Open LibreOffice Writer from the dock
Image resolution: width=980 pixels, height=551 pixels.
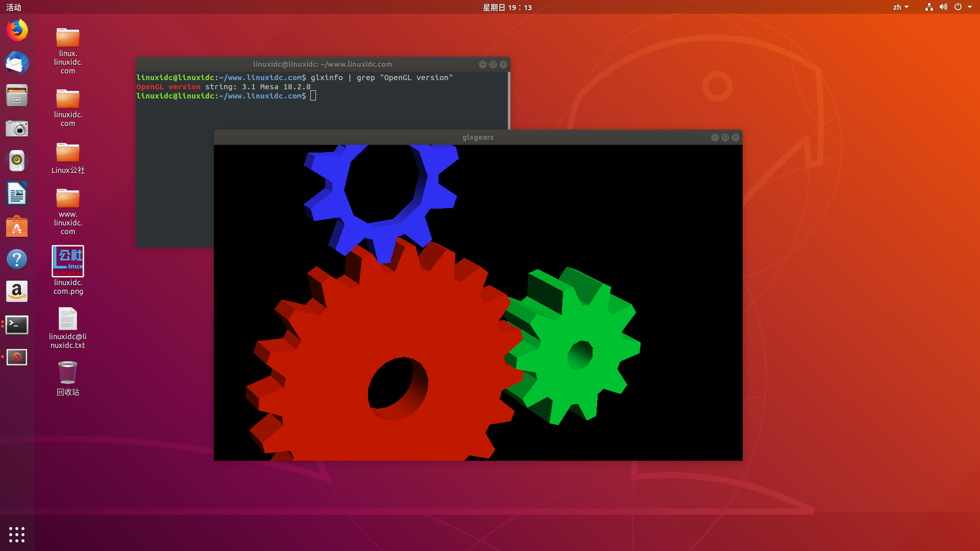click(17, 194)
